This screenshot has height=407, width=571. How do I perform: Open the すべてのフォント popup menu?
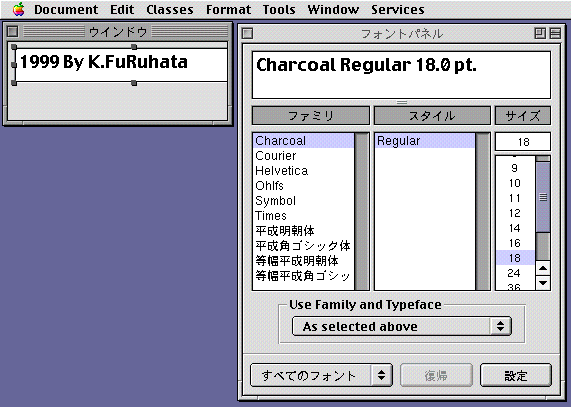pyautogui.click(x=321, y=375)
